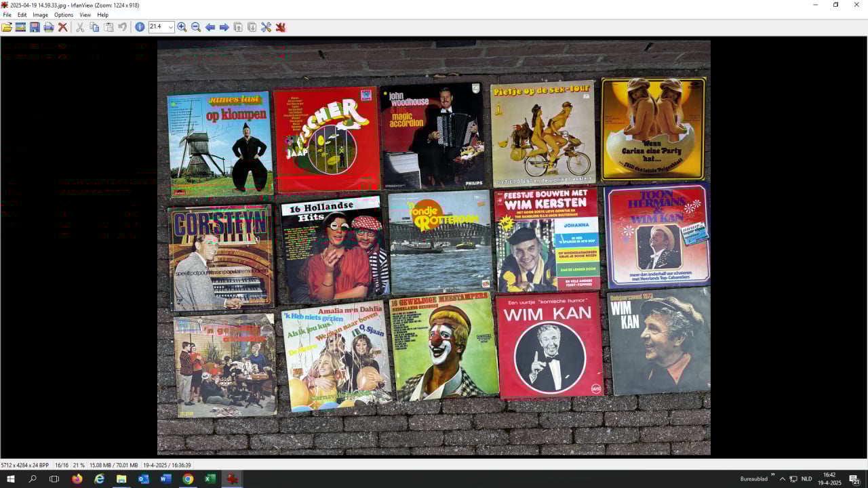Click the taskbar clock showing 16:42
The height and width of the screenshot is (488, 868).
pos(829,479)
